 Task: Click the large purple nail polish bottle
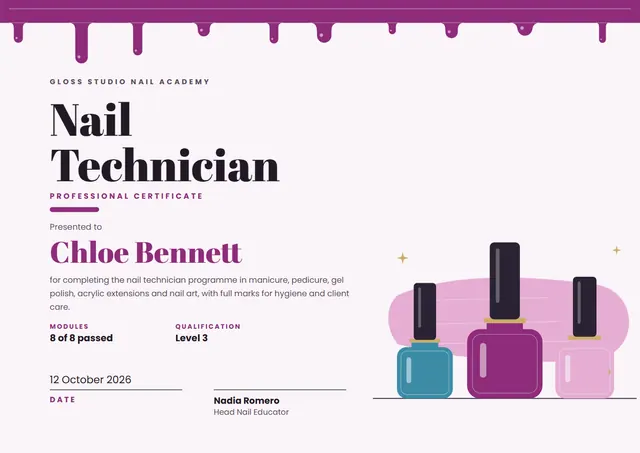tap(505, 320)
